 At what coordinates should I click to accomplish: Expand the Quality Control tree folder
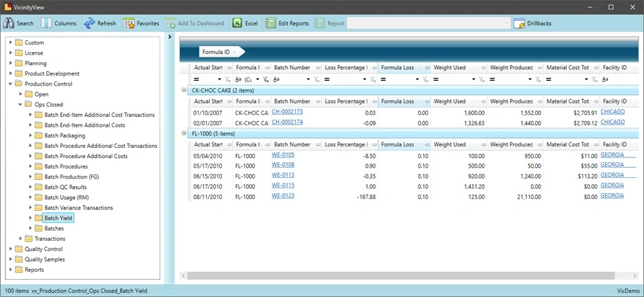[x=10, y=249]
